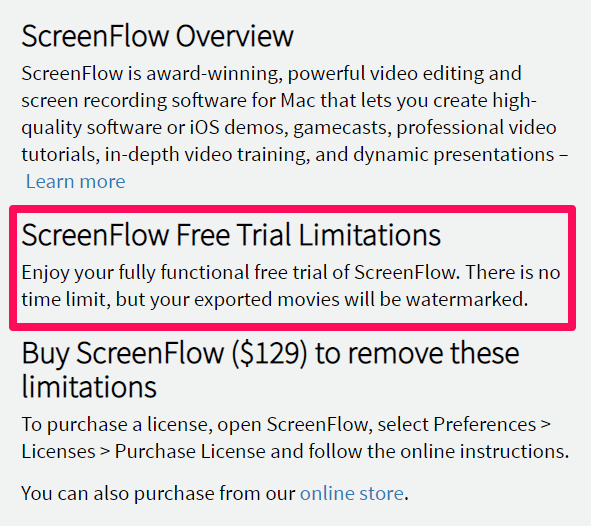Visit the online store link
The image size is (591, 526).
tap(352, 493)
